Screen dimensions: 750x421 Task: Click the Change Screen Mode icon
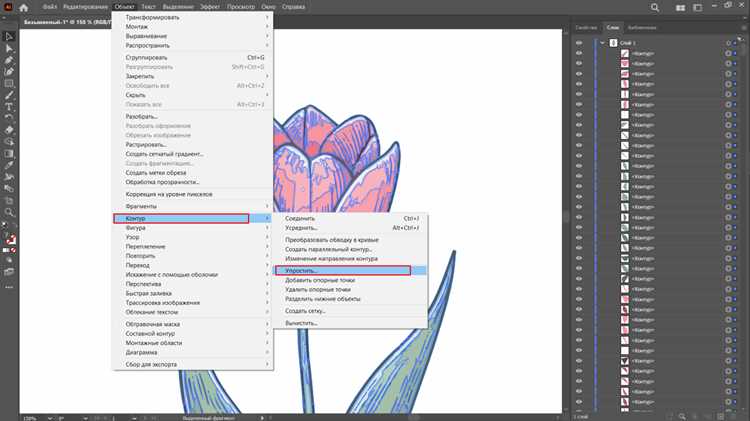coord(9,272)
